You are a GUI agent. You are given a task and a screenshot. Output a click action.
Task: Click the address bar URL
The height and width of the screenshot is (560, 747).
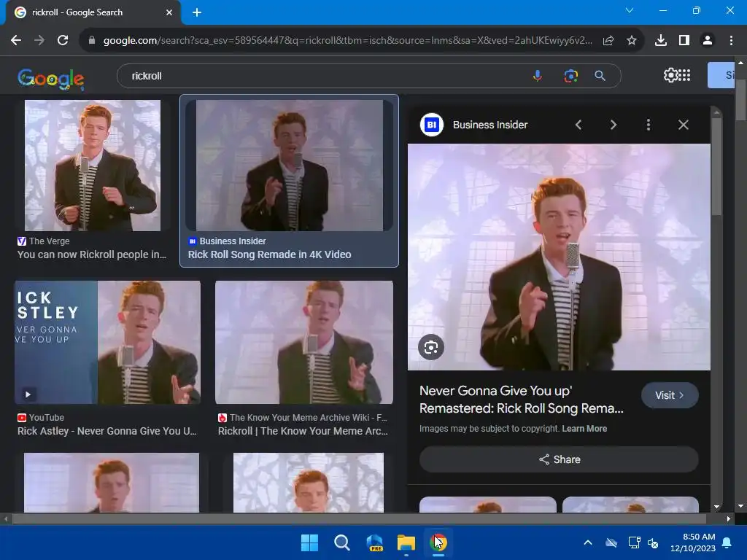click(348, 41)
